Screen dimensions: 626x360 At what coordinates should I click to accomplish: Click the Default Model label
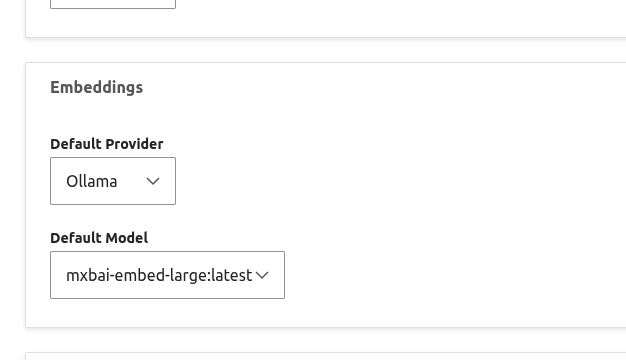tap(99, 238)
